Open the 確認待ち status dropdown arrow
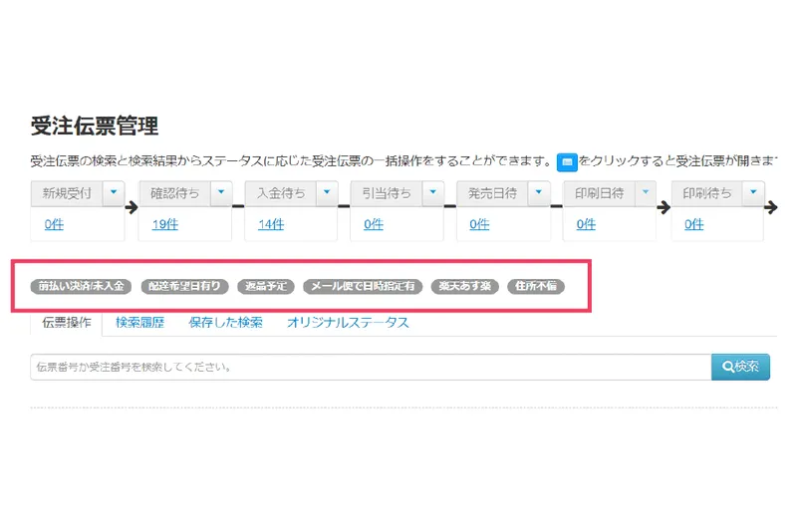This screenshot has height=532, width=797. click(x=221, y=193)
